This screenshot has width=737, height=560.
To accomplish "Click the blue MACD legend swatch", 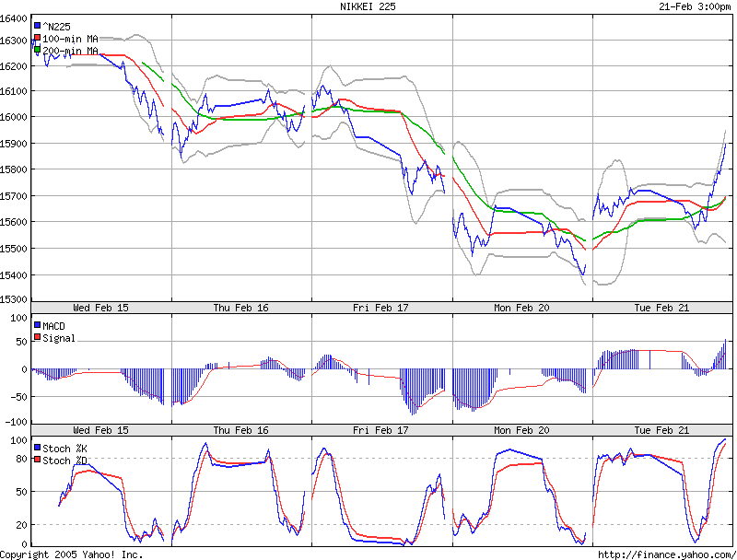I will (x=37, y=325).
